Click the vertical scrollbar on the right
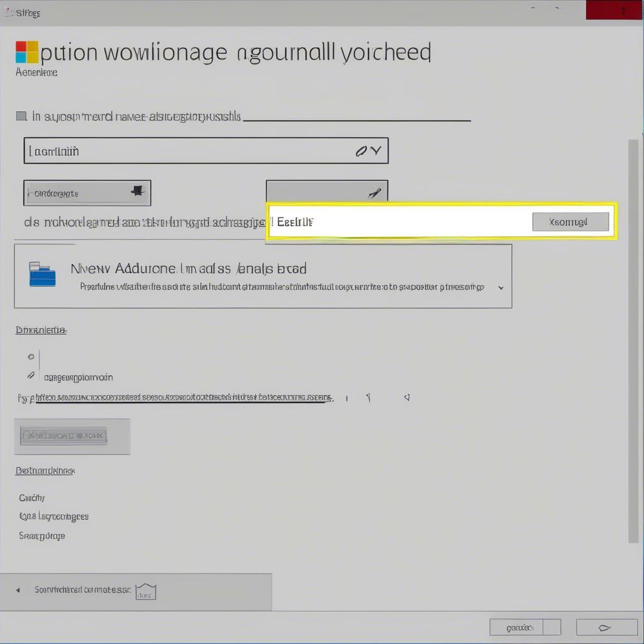This screenshot has width=644, height=644. tap(633, 341)
